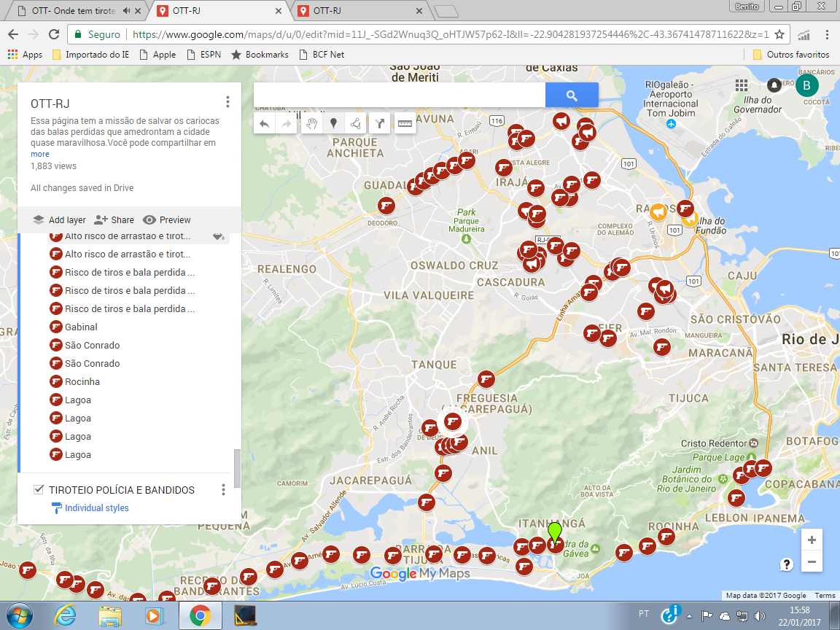
Task: Open the map help question mark
Action: pos(787,564)
